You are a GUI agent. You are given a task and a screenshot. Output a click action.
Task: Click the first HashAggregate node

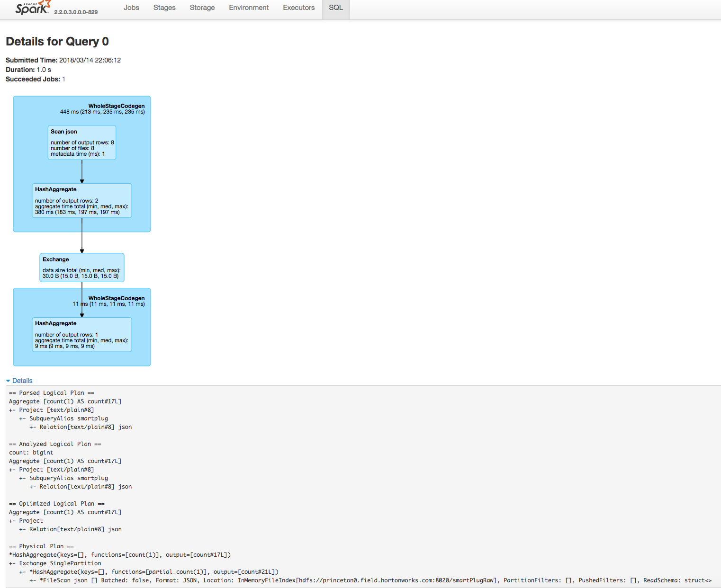click(x=81, y=200)
